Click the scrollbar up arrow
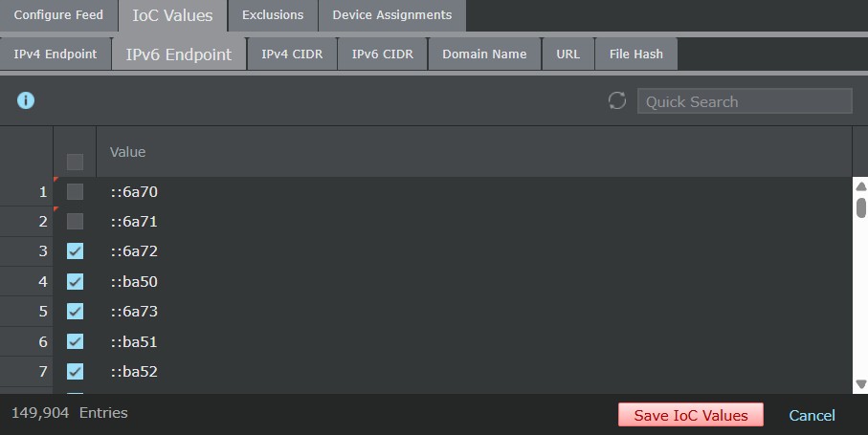Viewport: 868px width, 435px height. pos(860,186)
